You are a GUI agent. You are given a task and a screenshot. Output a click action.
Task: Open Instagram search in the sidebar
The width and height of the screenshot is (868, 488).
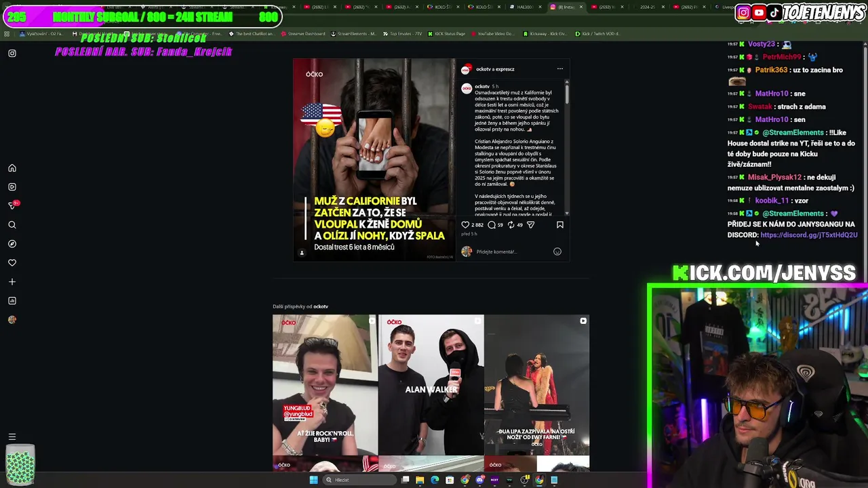[12, 225]
